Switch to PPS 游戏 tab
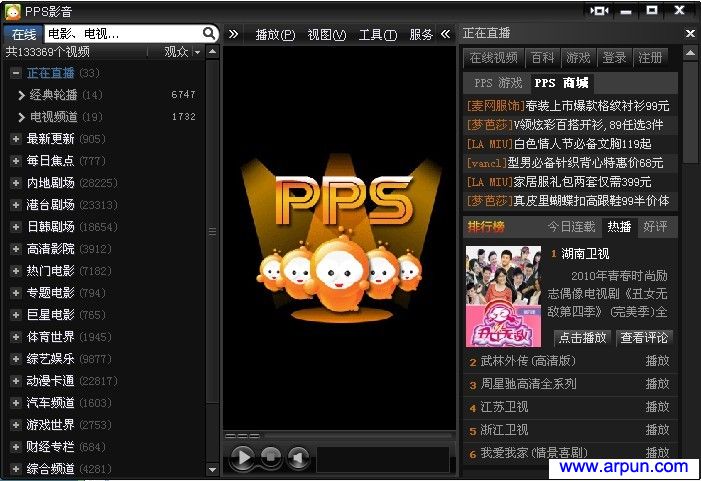The image size is (701, 481). 498,83
